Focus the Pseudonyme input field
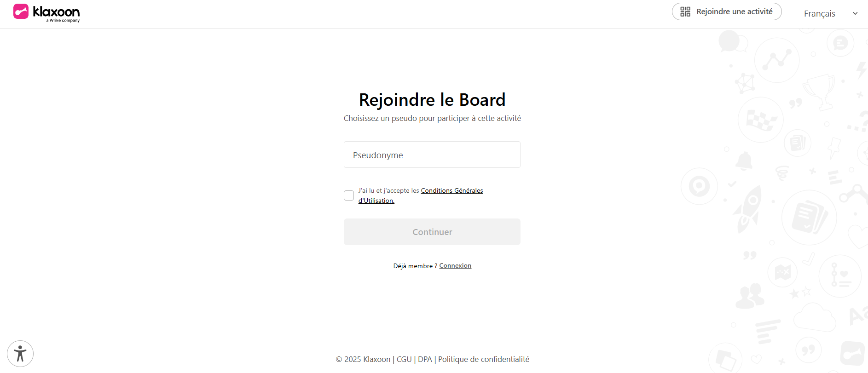Screen dimensions: 868x373 [432, 155]
